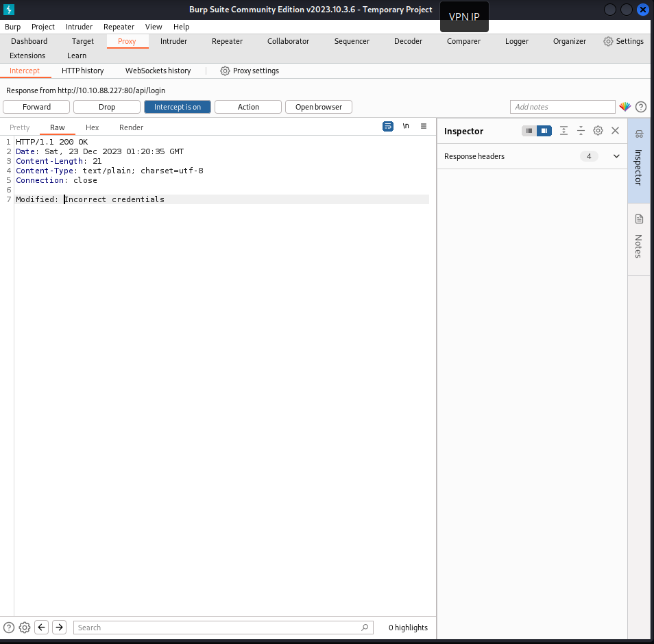This screenshot has height=644, width=654.
Task: Click the highlight color picker icon
Action: (x=625, y=107)
